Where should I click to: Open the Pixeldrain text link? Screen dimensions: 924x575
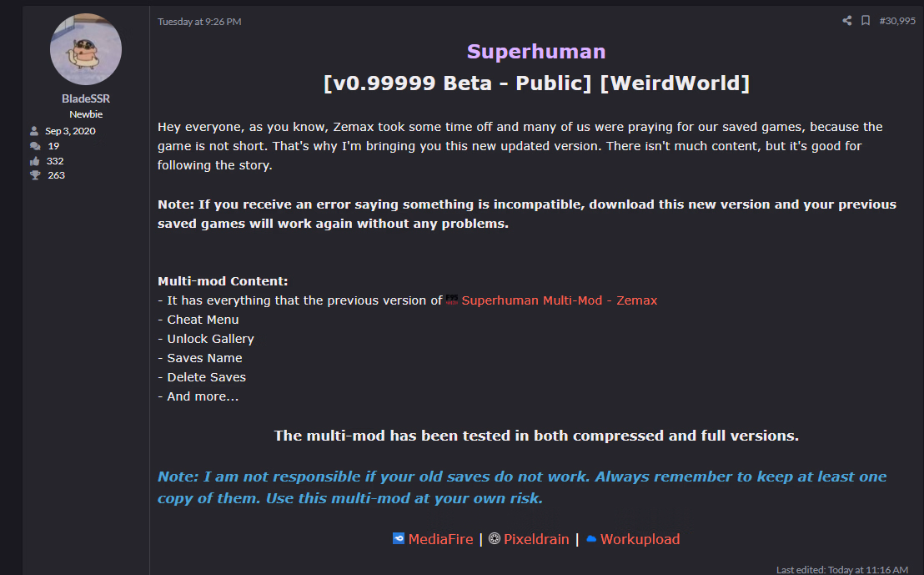[536, 539]
